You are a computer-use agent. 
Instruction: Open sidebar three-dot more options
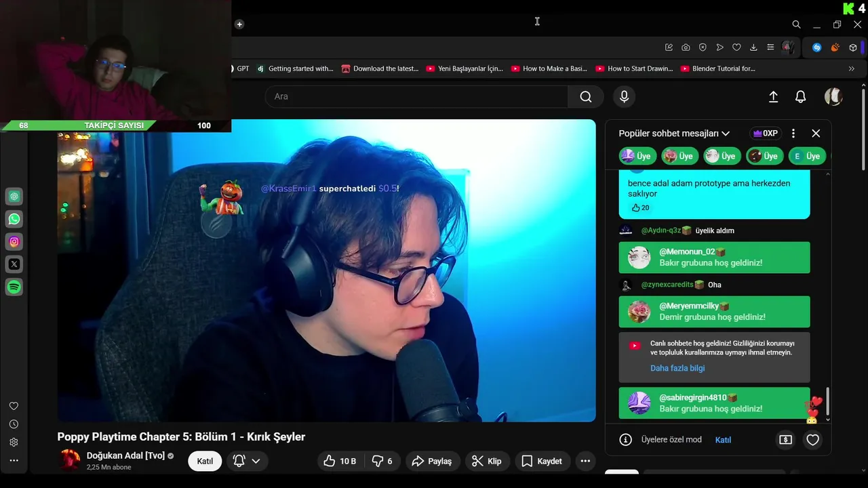[x=14, y=460]
